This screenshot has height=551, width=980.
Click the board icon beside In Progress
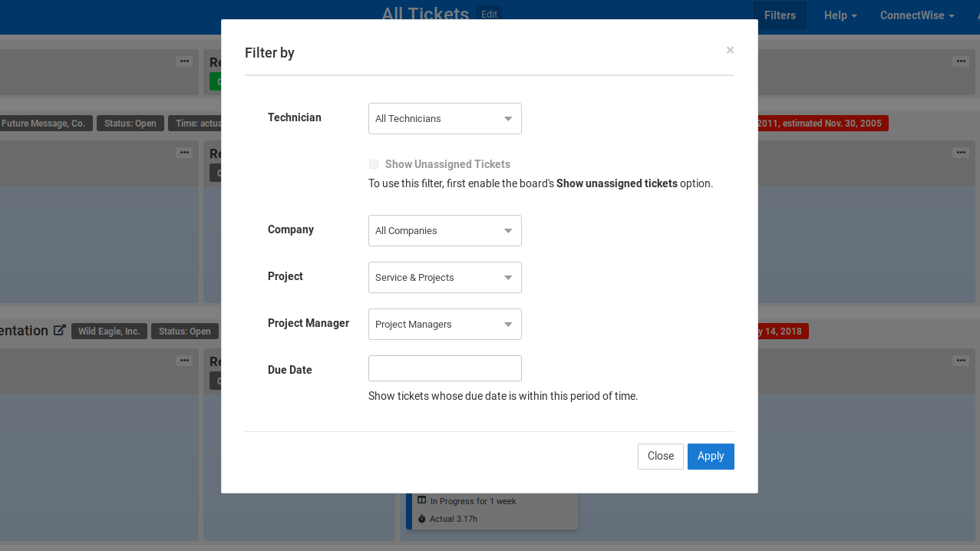[421, 500]
